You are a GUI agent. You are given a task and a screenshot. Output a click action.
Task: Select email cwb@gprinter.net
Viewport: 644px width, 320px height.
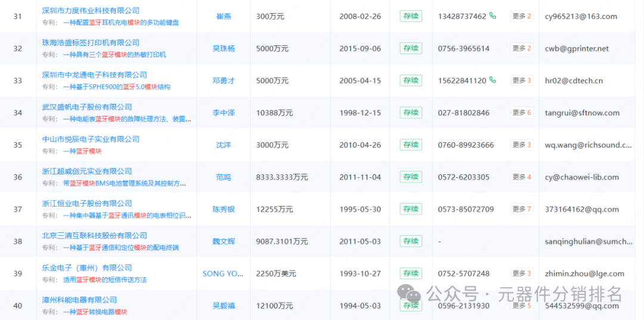577,48
